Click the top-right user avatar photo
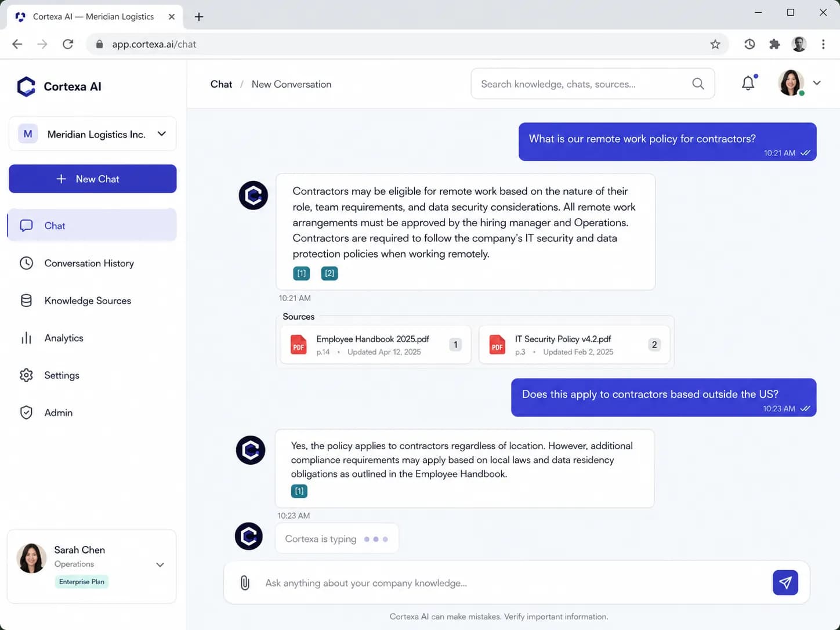Screen dimensions: 840x630 pos(791,83)
